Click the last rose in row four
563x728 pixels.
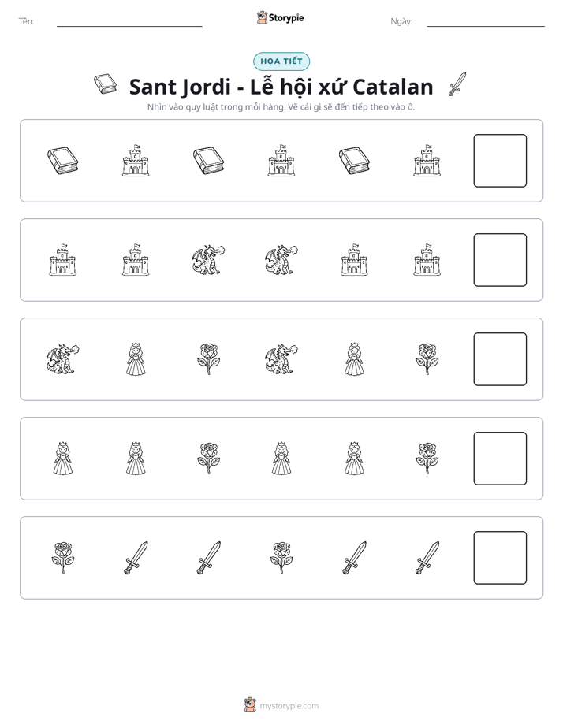427,459
